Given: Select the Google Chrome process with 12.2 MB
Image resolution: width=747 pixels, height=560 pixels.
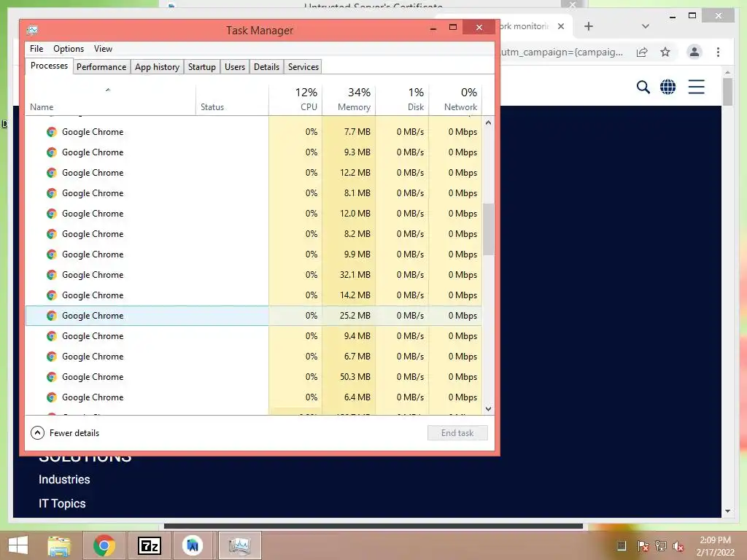Looking at the screenshot, I should coord(253,173).
